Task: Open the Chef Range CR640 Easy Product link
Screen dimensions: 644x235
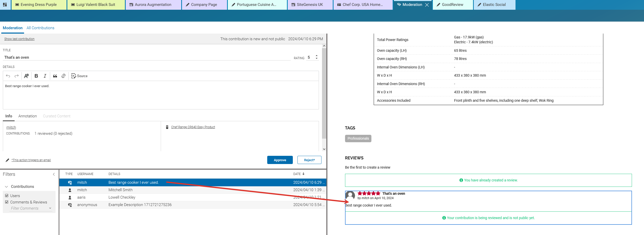Action: pos(193,127)
